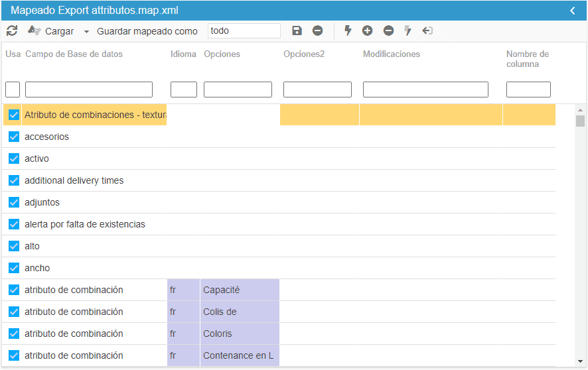Click the 'Guardar mapeado como' name field
Screen dimensions: 588x370
pos(244,31)
